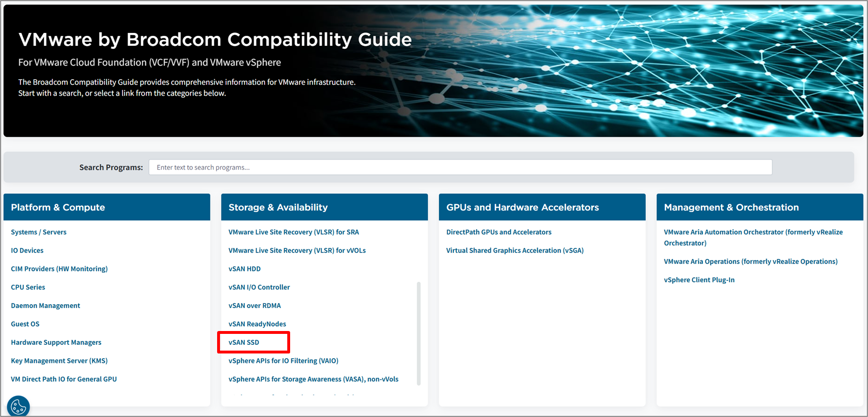Open CIM Providers (HW Monitoring)

[59, 269]
